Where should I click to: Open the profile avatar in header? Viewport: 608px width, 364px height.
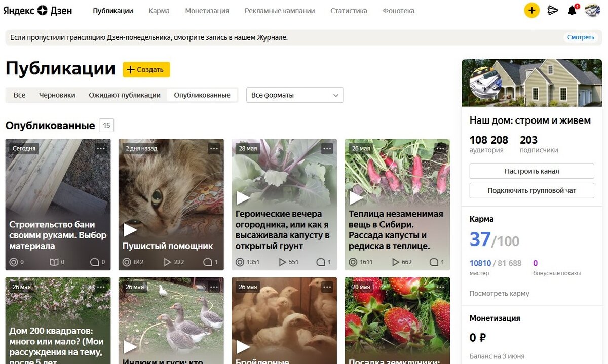(592, 10)
